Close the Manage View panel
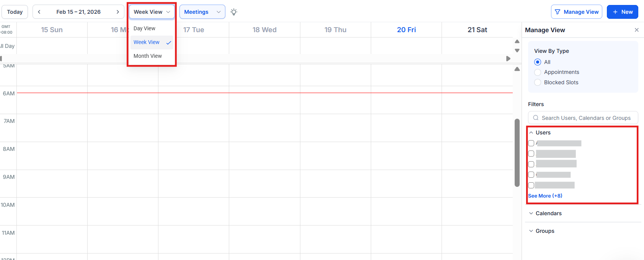644x260 pixels. (637, 30)
